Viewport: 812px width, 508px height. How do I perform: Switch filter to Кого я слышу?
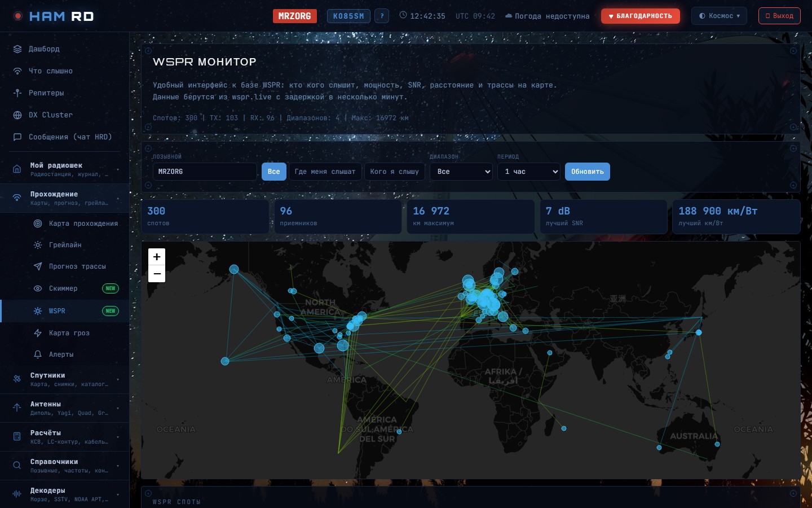(x=395, y=172)
